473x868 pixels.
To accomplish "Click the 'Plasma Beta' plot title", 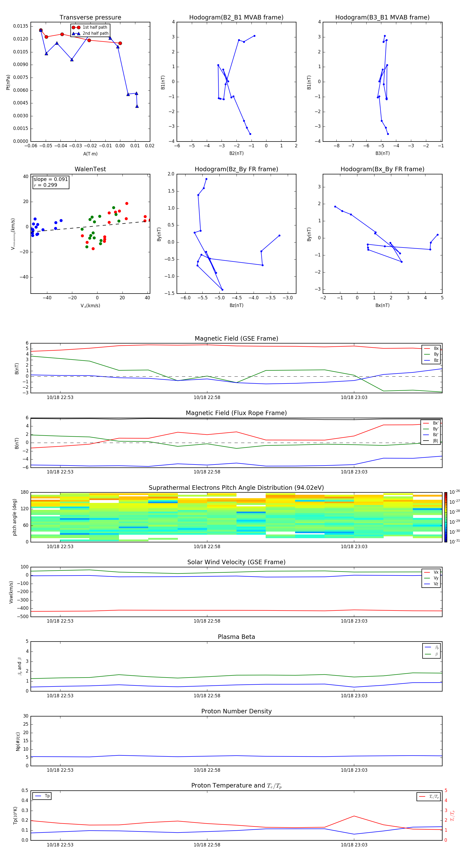I will coord(236,637).
